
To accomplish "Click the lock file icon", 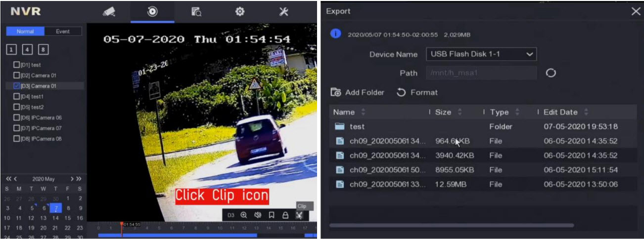I will click(285, 215).
